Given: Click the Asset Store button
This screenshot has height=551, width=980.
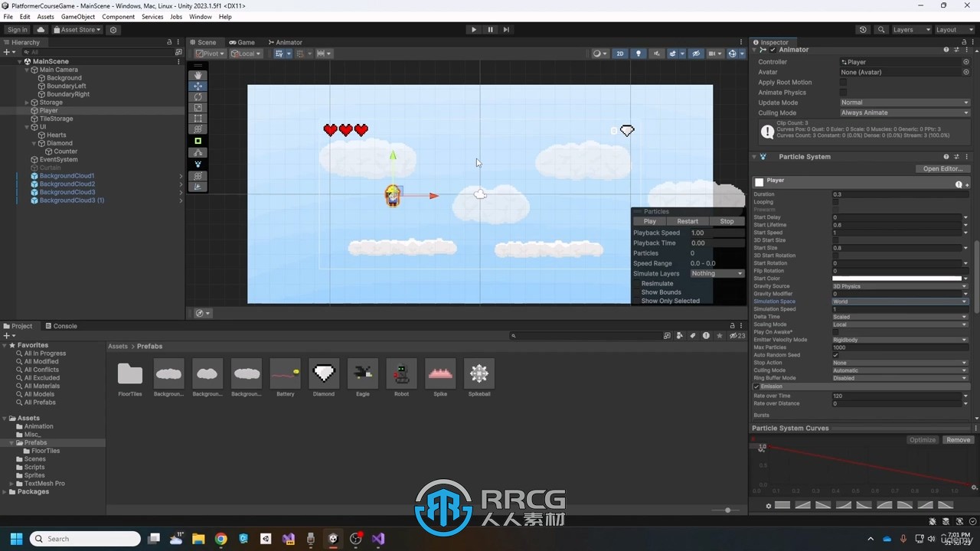Looking at the screenshot, I should pyautogui.click(x=77, y=30).
